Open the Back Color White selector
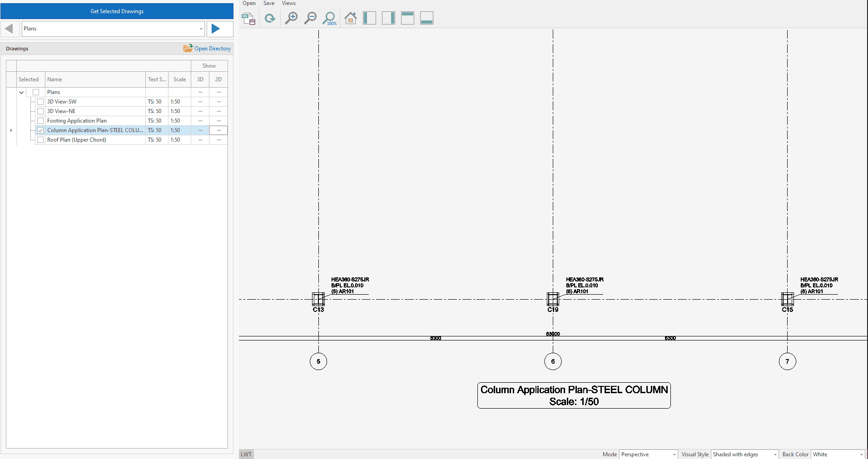 [x=838, y=454]
